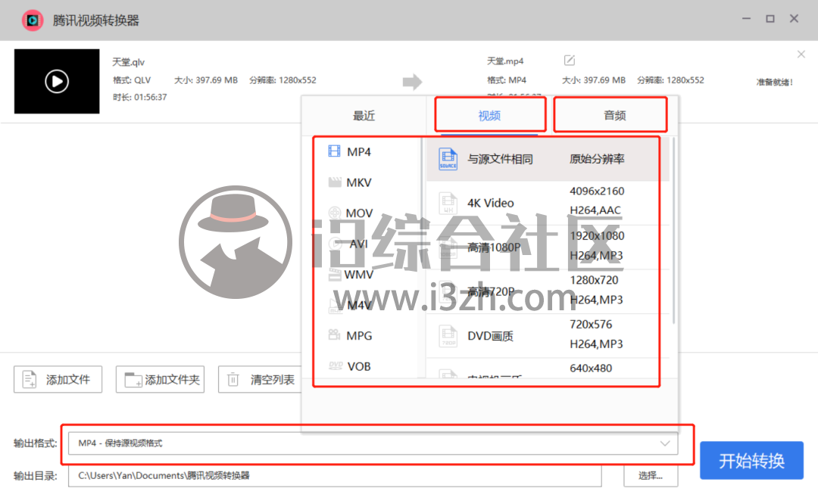Select the MPG format icon
The image size is (818, 504).
click(335, 335)
